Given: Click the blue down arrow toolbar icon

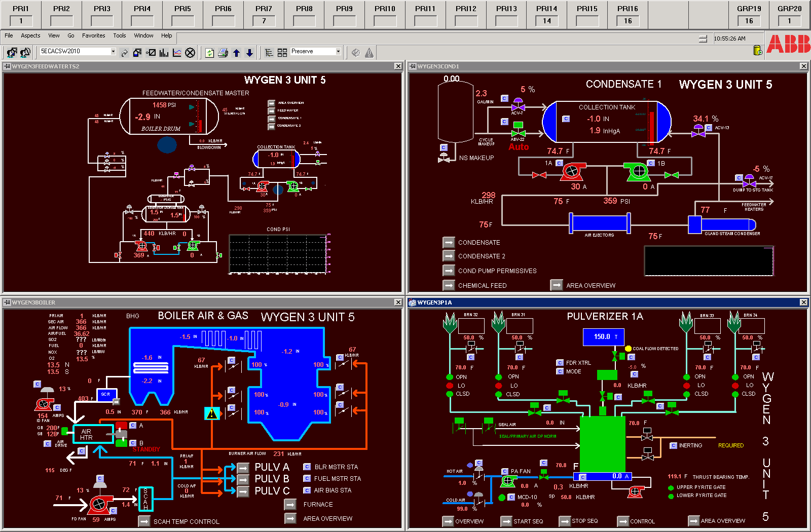Looking at the screenshot, I should 249,53.
